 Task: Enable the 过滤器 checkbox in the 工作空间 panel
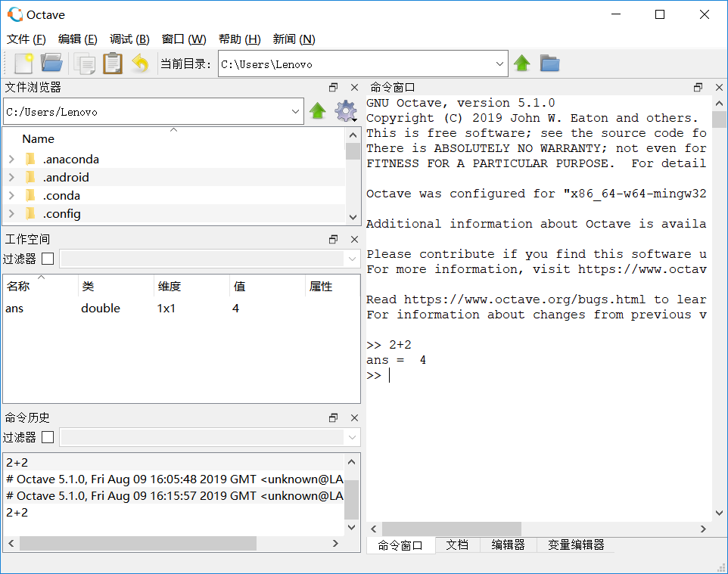(x=48, y=258)
